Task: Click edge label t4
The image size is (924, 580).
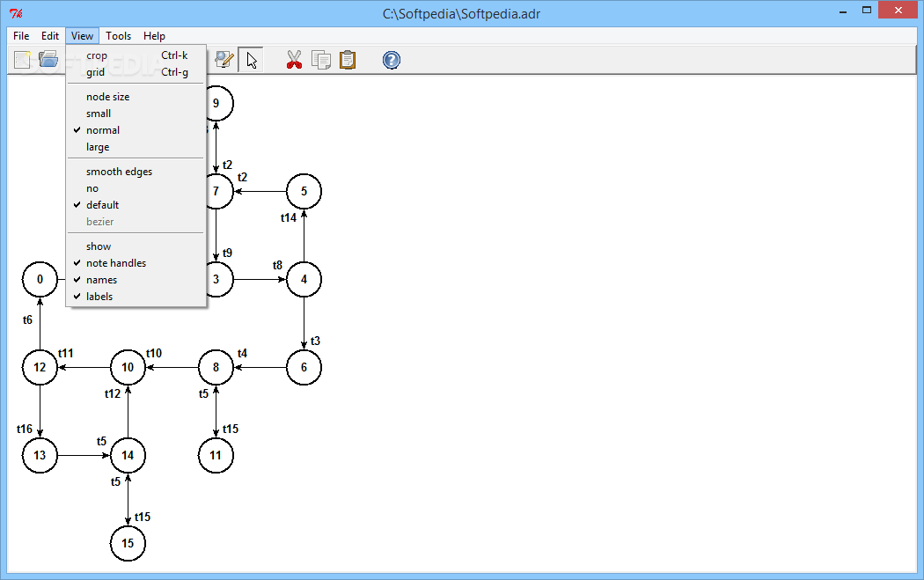Action: 242,353
